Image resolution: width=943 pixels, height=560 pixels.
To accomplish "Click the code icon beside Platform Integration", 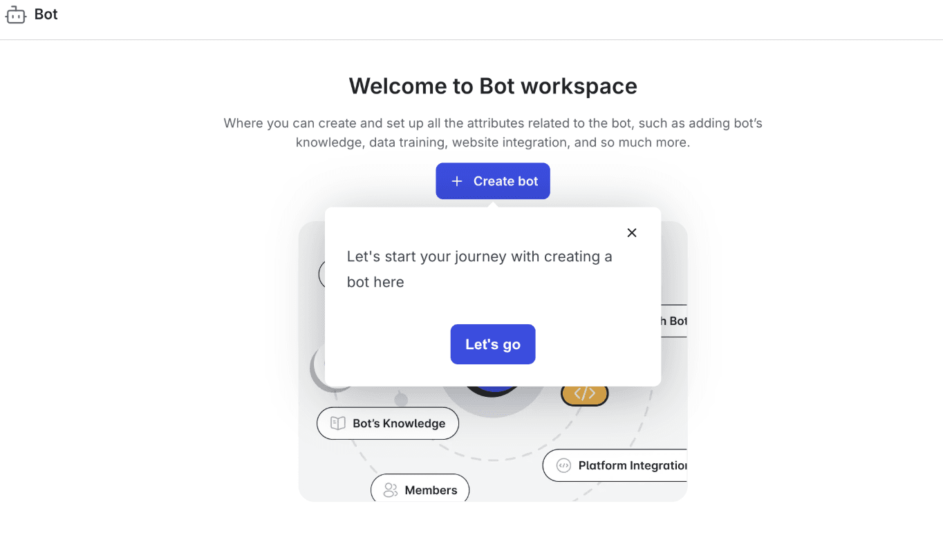I will click(x=563, y=465).
